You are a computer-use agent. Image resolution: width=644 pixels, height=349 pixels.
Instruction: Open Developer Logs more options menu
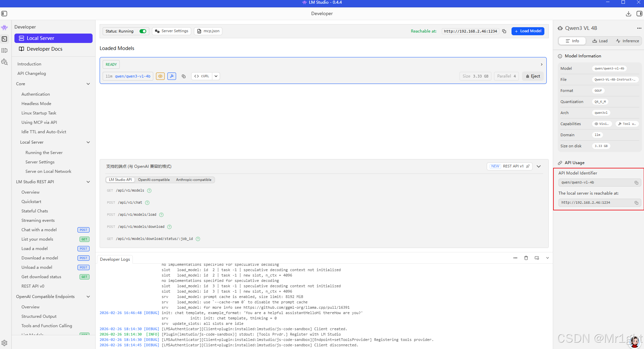tap(515, 258)
